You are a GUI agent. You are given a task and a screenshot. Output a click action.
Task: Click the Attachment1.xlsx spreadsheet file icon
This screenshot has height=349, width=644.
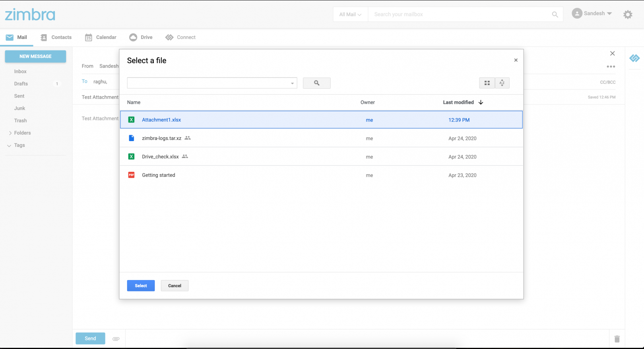[131, 120]
